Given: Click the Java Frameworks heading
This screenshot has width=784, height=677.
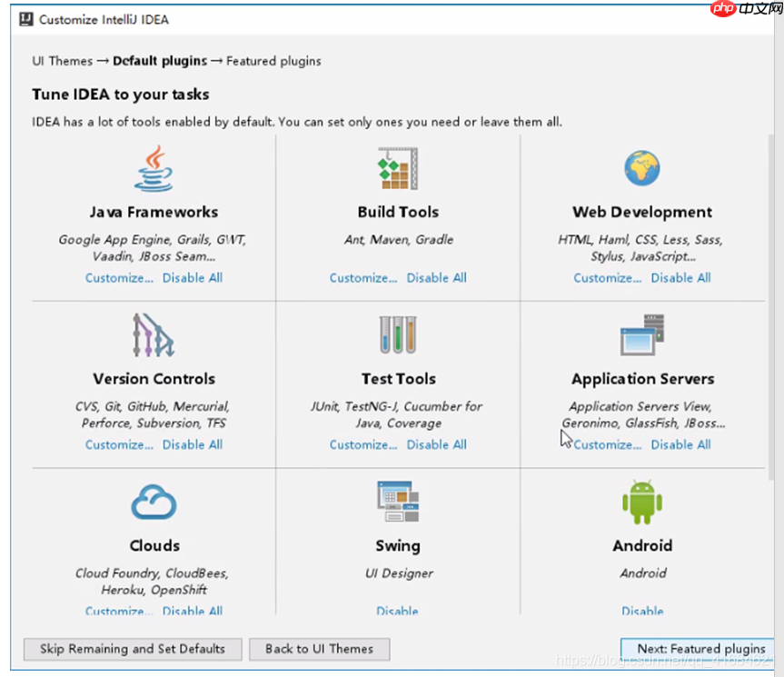Looking at the screenshot, I should pos(154,212).
